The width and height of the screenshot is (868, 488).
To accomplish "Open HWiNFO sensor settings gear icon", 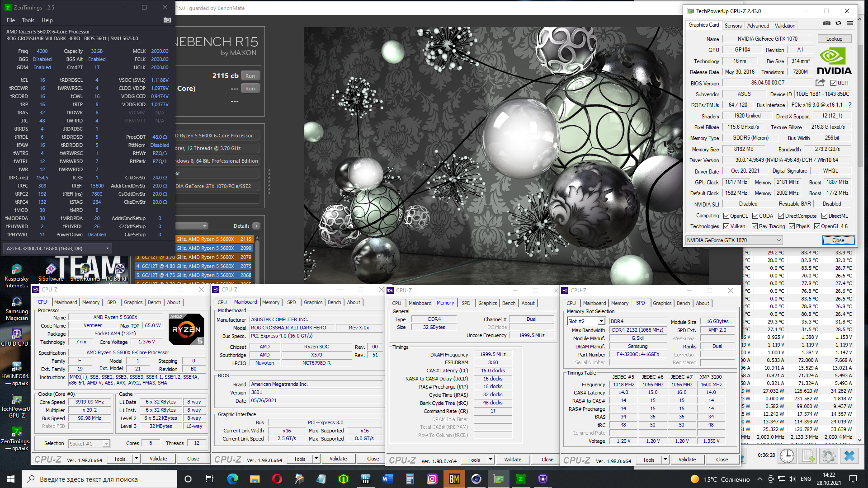I will tap(829, 455).
